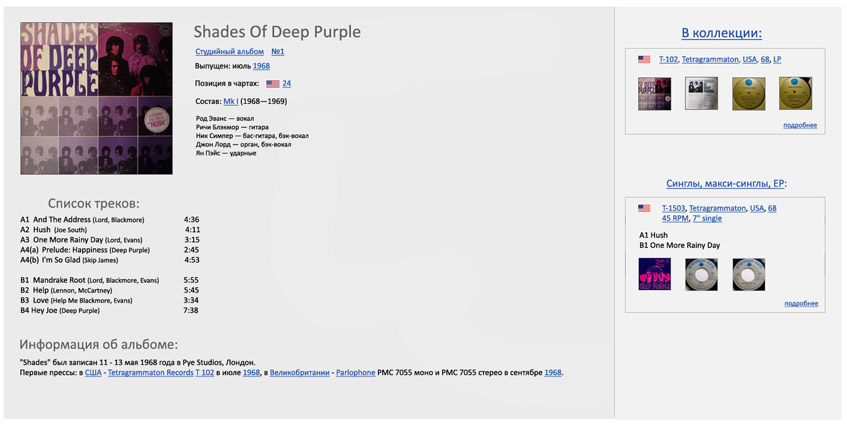The image size is (847, 425).
Task: Click the US flag next to T-1503
Action: (644, 208)
